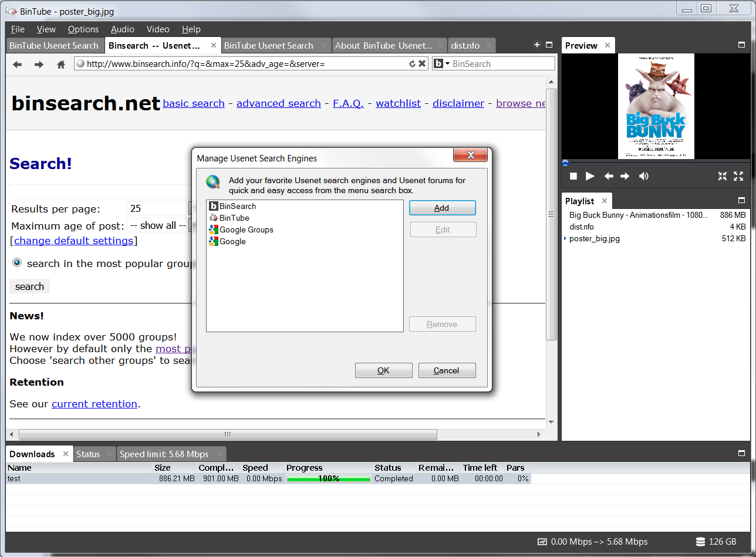This screenshot has width=756, height=557.
Task: Switch Preview to fullscreen mode
Action: pos(738,176)
